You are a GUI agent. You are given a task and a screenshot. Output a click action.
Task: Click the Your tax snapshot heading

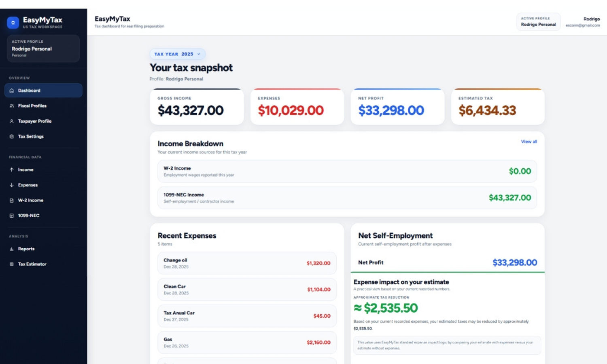click(191, 68)
